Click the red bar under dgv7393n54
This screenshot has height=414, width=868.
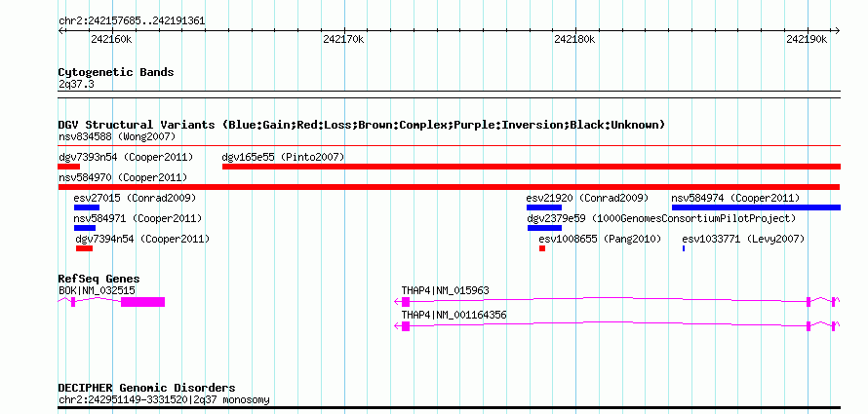pyautogui.click(x=68, y=167)
